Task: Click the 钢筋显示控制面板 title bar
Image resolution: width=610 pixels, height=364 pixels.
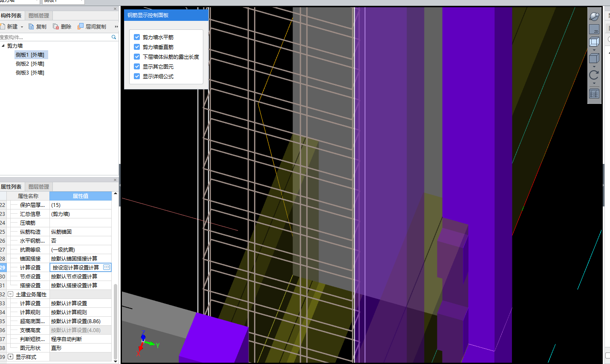Action: (166, 15)
